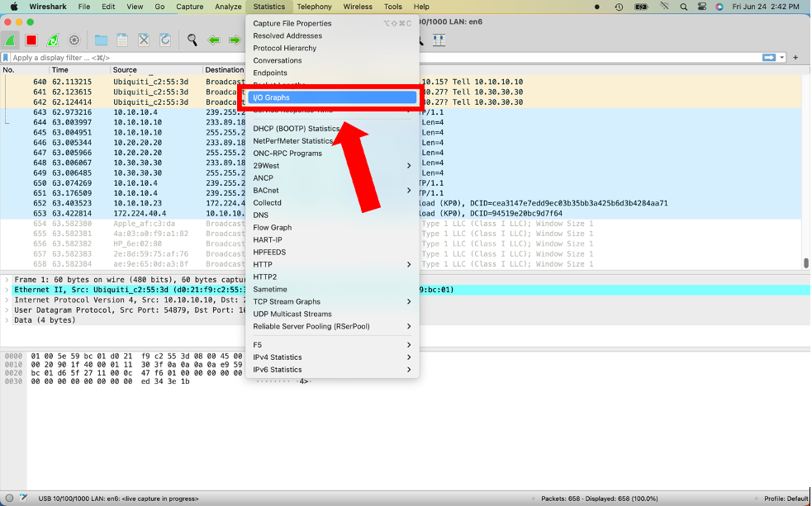Viewport: 812px width, 506px height.
Task: Stop capturing packets with red square
Action: (31, 40)
